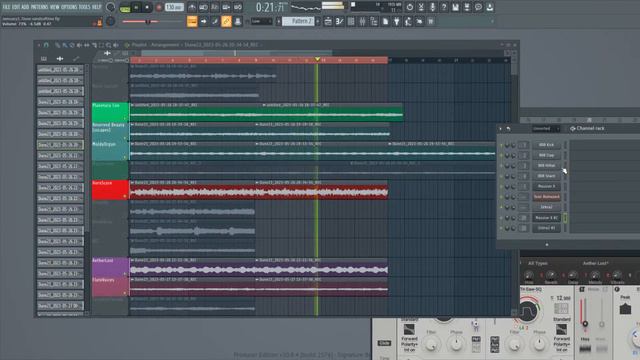Mute the 808 Kick channel LED
Image resolution: width=640 pixels, height=360 pixels.
(x=501, y=145)
